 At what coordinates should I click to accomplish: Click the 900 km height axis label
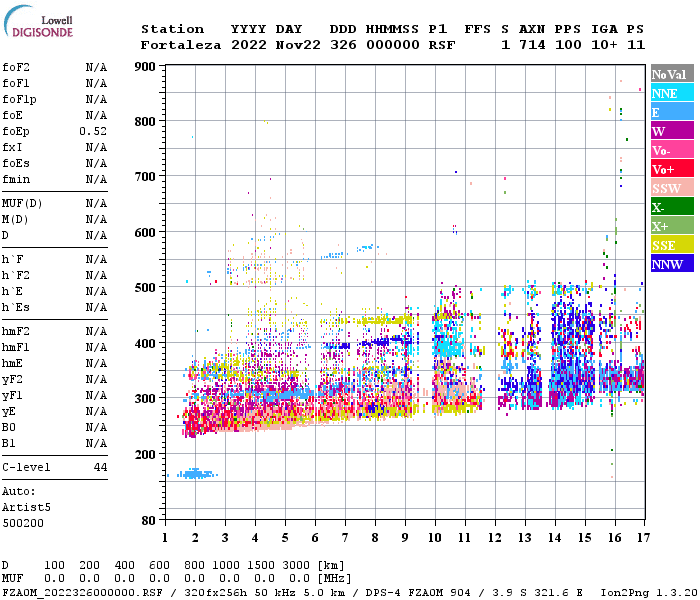pos(145,67)
